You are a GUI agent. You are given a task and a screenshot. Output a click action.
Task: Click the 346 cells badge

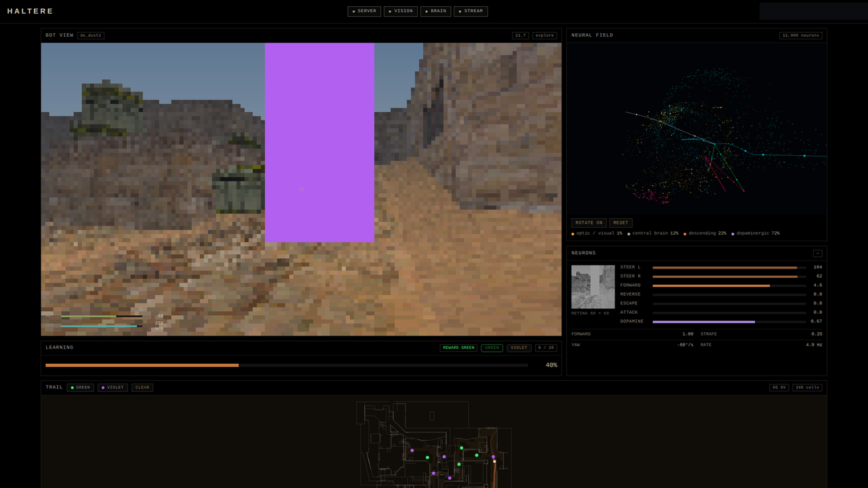808,388
